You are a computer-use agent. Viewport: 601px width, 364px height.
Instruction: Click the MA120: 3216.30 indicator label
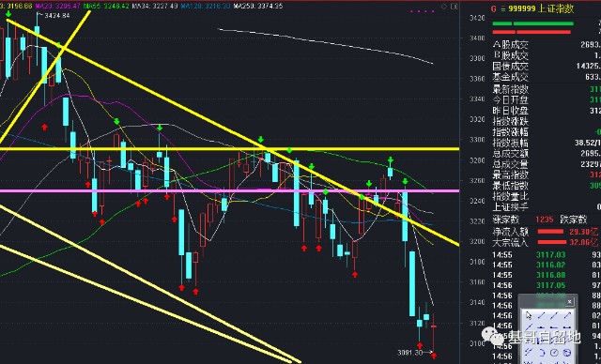pyautogui.click(x=206, y=7)
